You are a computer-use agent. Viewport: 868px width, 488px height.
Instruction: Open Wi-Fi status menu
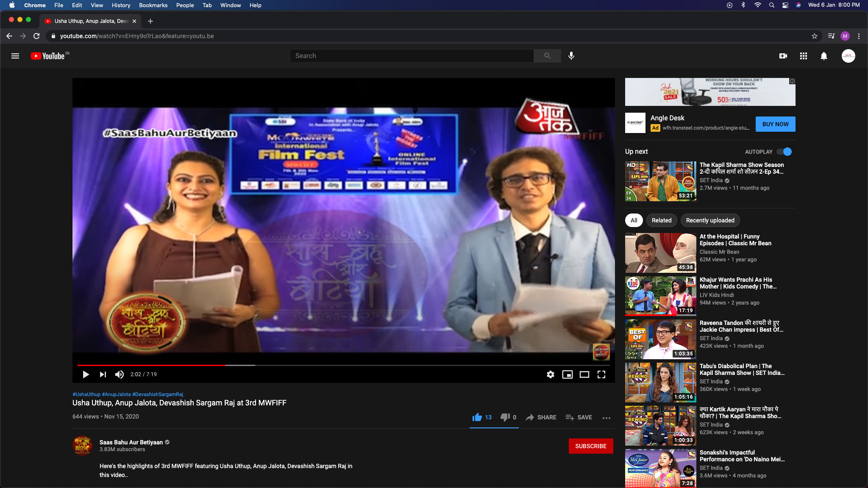click(757, 5)
